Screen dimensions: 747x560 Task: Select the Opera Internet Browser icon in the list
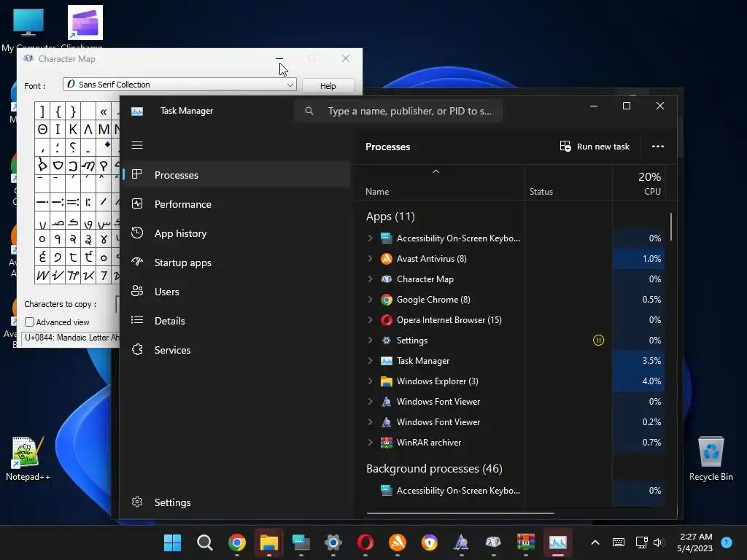(x=387, y=320)
